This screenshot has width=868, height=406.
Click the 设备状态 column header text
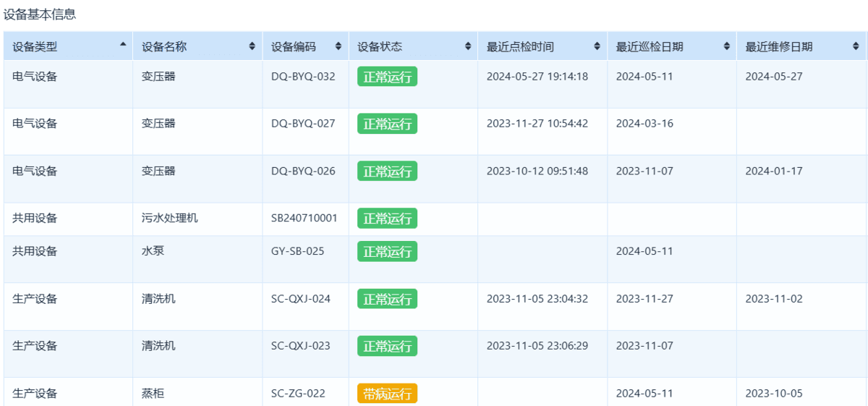[x=380, y=46]
